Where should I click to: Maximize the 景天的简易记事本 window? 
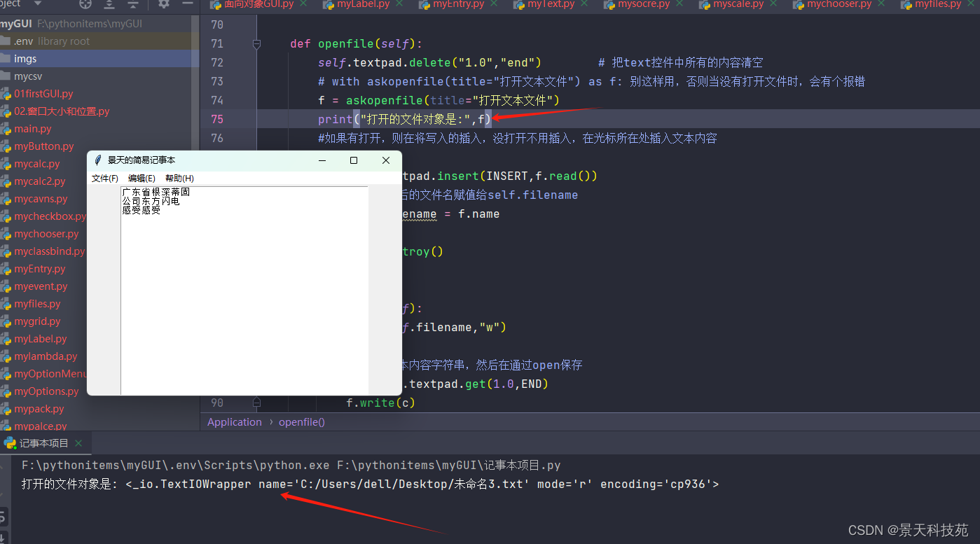tap(354, 160)
